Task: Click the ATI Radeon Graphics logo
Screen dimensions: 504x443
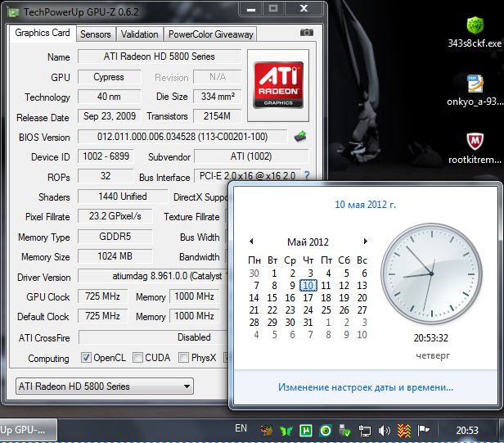Action: (278, 85)
